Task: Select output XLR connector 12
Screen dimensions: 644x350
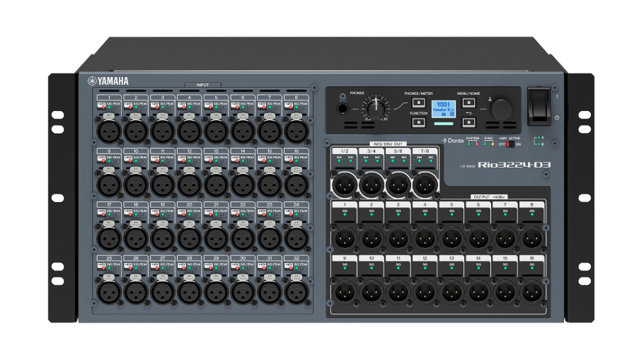Action: [x=425, y=292]
